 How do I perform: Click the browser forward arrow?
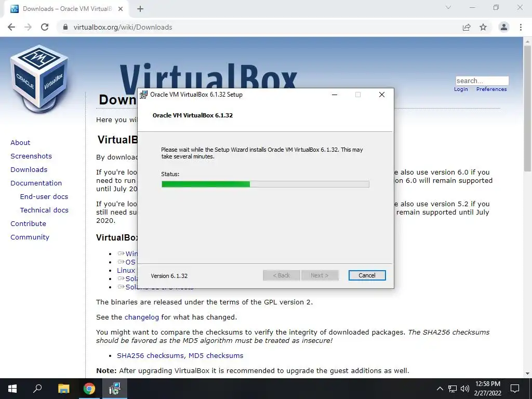coord(28,27)
